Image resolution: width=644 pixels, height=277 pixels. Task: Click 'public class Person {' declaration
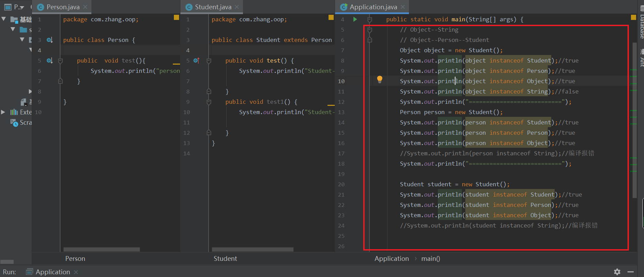click(99, 40)
